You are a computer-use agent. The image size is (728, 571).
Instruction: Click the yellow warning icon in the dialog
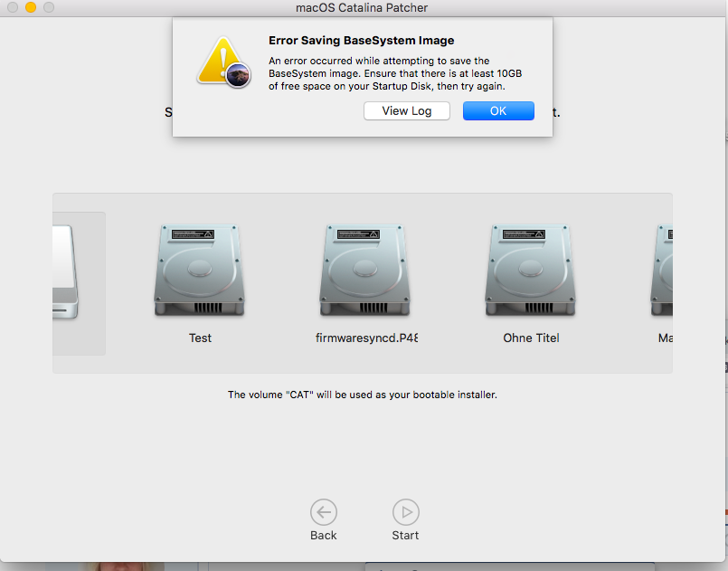(x=223, y=62)
